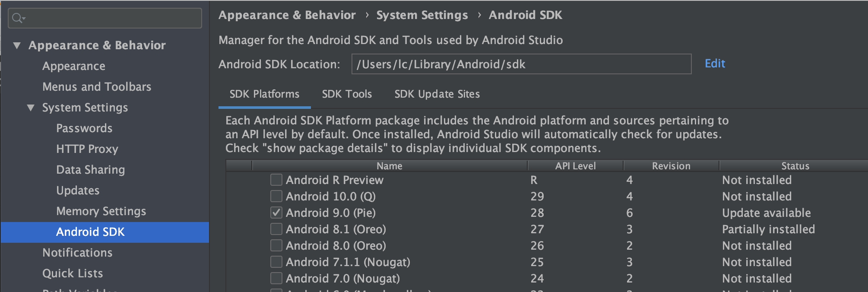Screen dimensions: 868x292
Task: Click 'Not installed' status for Android 10.0
Action: tap(757, 197)
